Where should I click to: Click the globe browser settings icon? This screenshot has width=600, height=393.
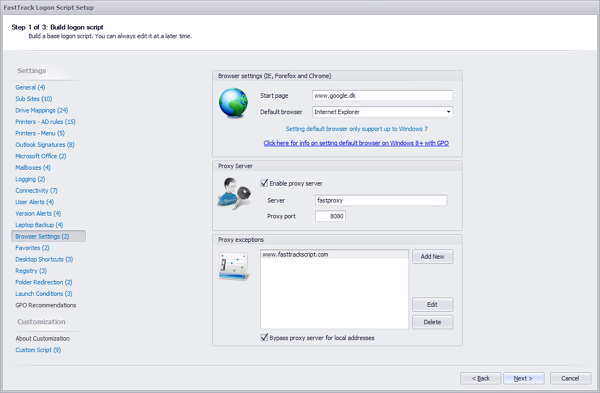coord(233,103)
